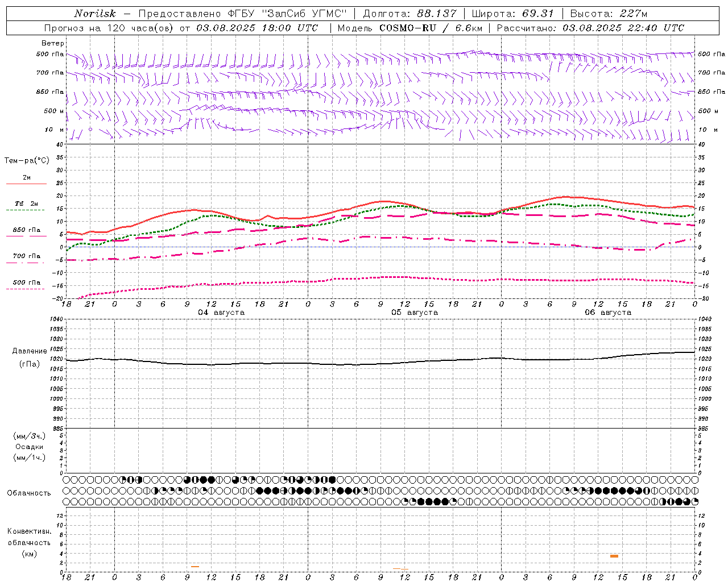The height and width of the screenshot is (582, 728).
Task: Click the dotted pink line sample under '500 гПа' legend
Action: (25, 289)
